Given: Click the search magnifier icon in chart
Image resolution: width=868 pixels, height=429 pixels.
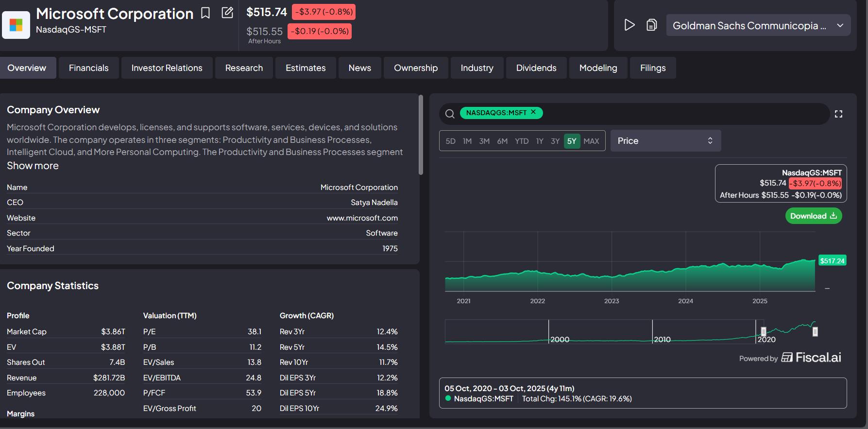Looking at the screenshot, I should coord(450,114).
